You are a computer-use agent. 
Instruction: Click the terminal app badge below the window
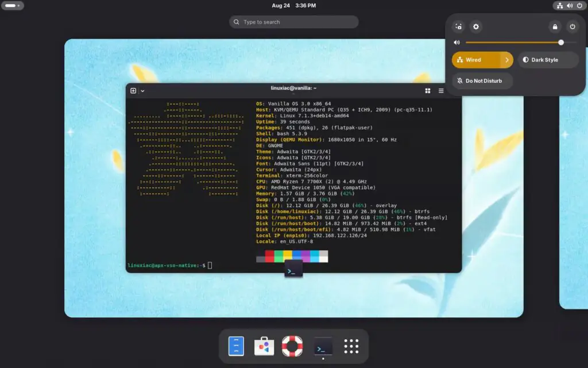click(293, 270)
